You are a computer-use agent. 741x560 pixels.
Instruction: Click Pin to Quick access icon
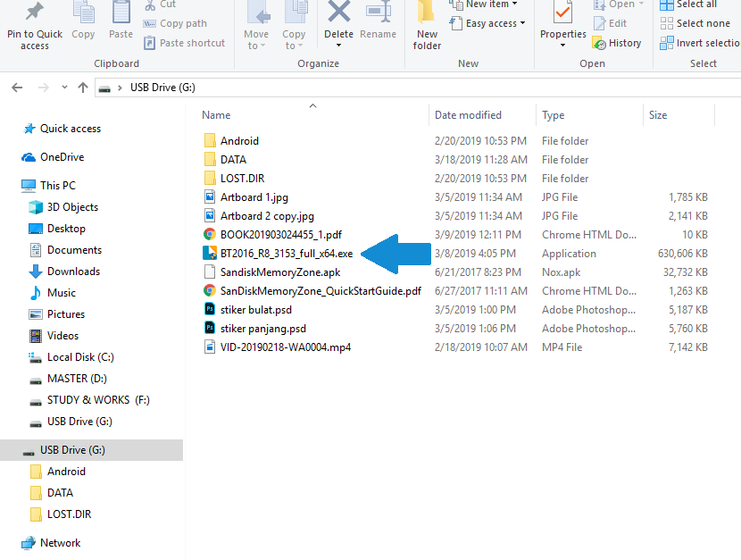tap(35, 12)
